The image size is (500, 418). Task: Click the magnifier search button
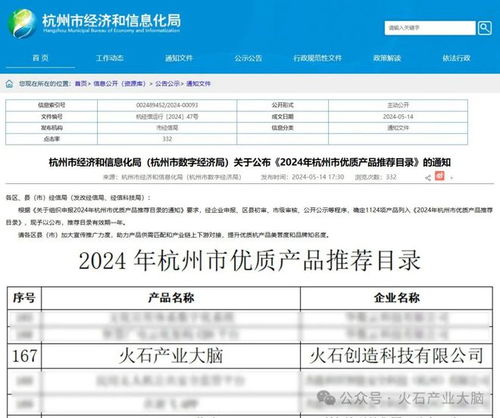(x=484, y=28)
